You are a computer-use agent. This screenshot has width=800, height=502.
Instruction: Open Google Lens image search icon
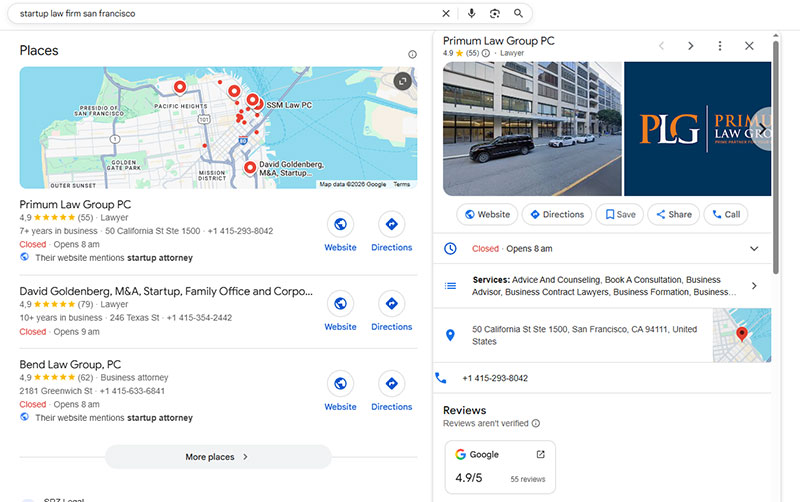[494, 14]
